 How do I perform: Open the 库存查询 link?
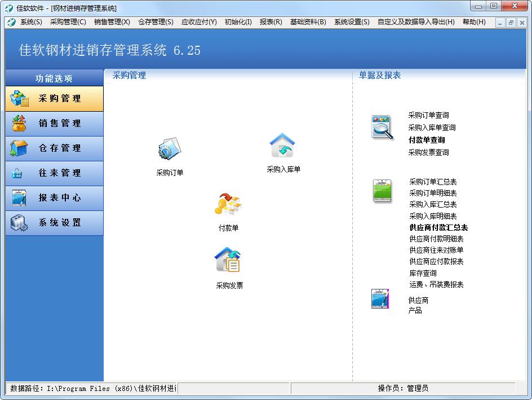(x=423, y=273)
